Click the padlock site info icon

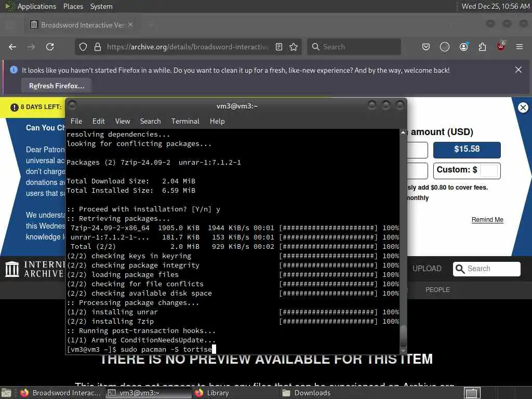click(98, 47)
